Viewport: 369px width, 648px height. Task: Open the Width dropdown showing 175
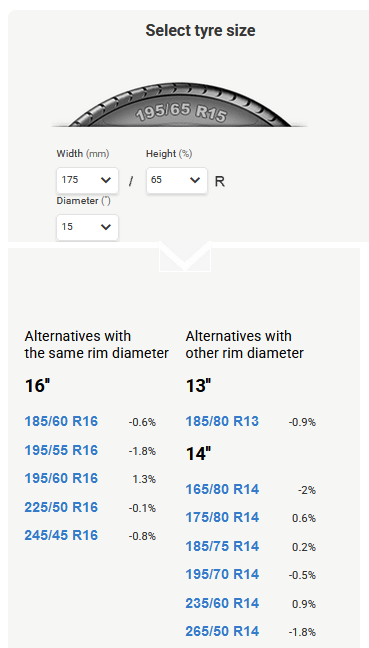click(87, 180)
